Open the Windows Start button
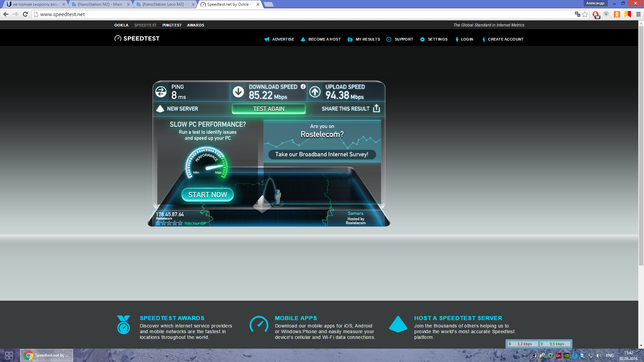The image size is (644, 362). [x=9, y=355]
